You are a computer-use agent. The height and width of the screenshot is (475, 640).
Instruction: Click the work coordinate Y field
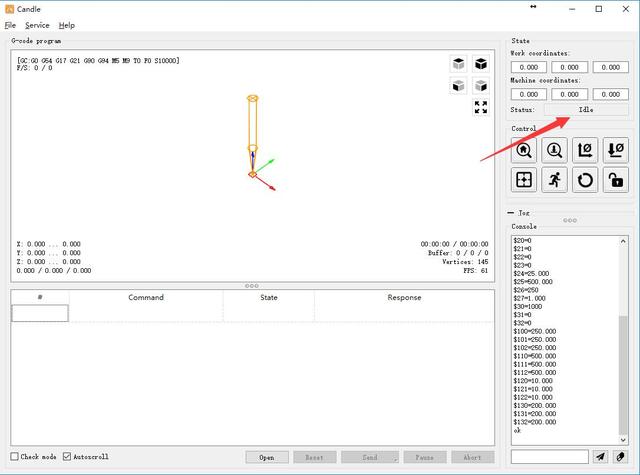tap(569, 67)
